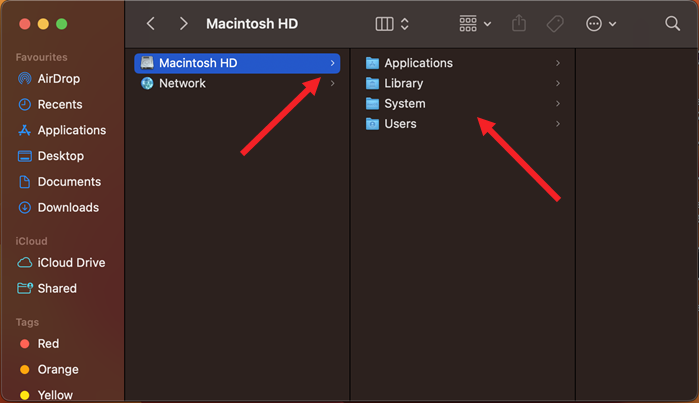Click the Library folder icon
This screenshot has width=699, height=403.
click(372, 83)
